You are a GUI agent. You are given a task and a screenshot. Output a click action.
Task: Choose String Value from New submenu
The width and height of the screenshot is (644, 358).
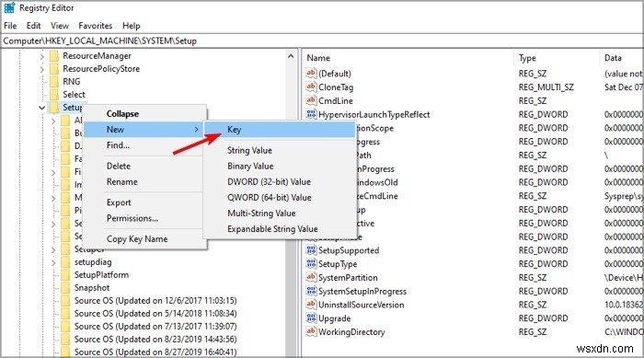tap(249, 150)
